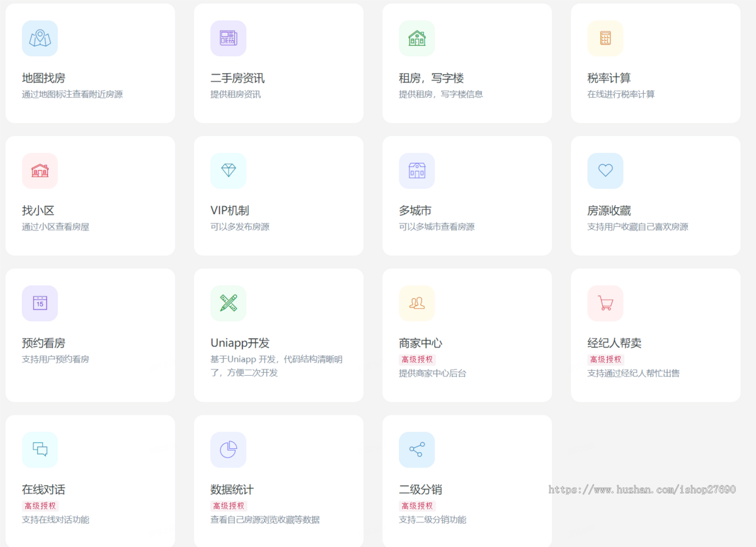The height and width of the screenshot is (547, 756).
Task: Click the description 在线进行税率计算
Action: 621,94
